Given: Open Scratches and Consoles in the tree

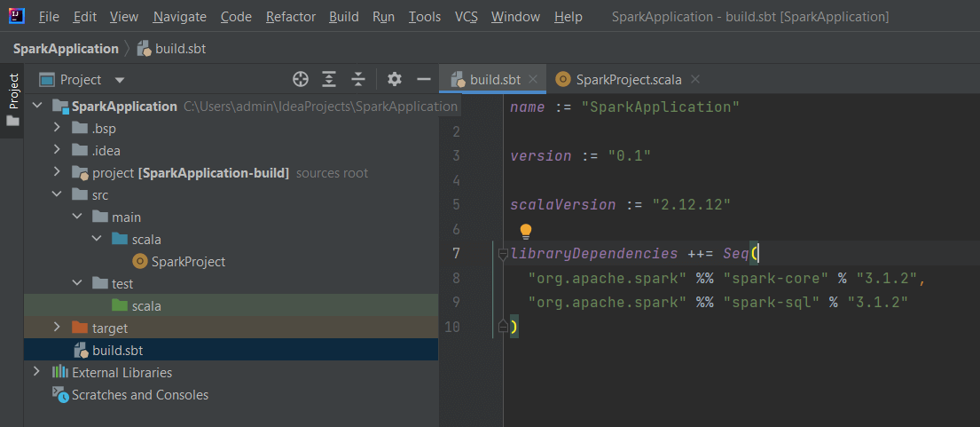Looking at the screenshot, I should point(139,394).
